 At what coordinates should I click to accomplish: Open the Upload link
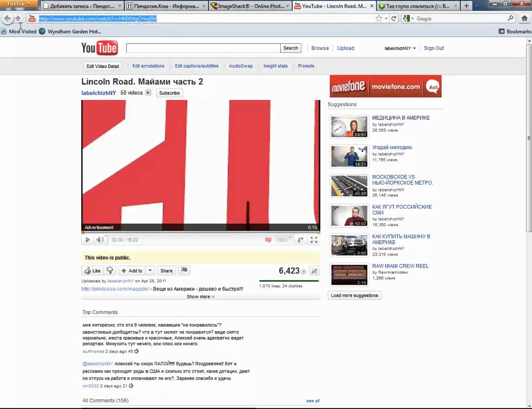click(346, 48)
